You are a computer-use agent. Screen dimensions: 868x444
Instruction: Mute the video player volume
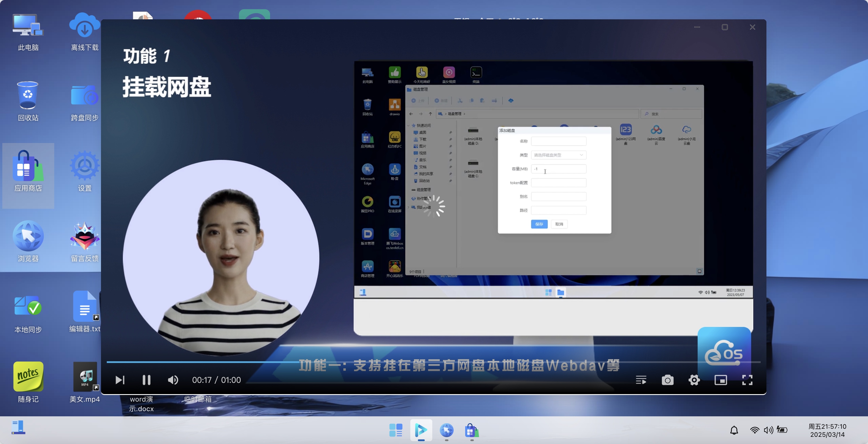(x=173, y=380)
